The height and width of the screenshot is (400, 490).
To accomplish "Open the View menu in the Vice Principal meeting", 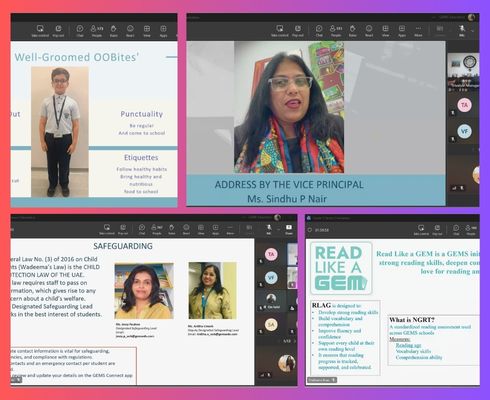I will click(x=385, y=31).
